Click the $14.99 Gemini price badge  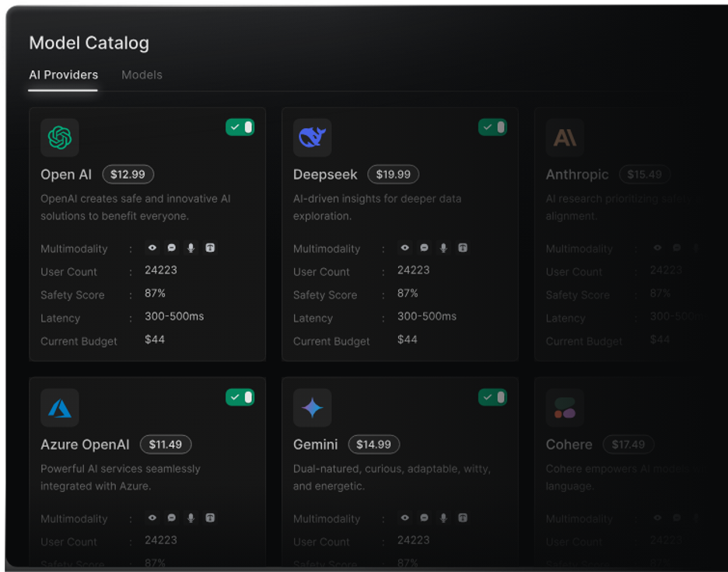374,445
